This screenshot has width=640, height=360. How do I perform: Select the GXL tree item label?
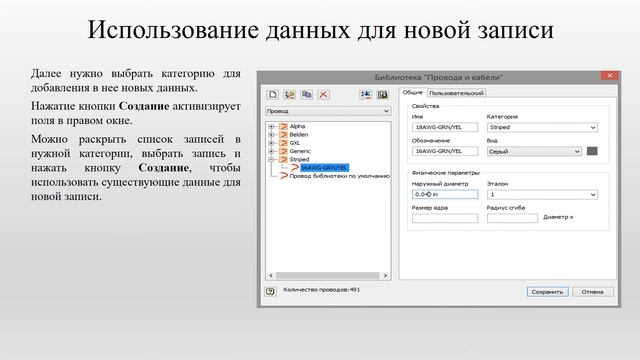295,143
